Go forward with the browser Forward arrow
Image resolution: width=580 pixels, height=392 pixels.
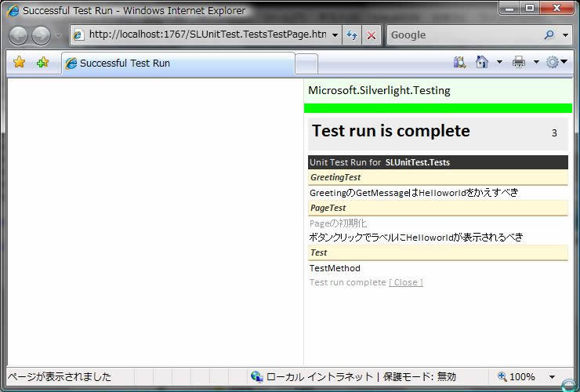41,35
